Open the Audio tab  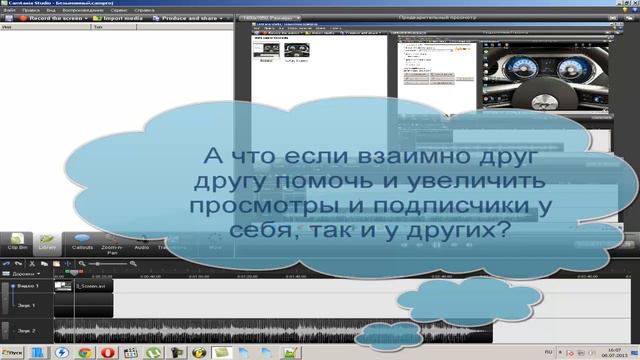pyautogui.click(x=142, y=242)
